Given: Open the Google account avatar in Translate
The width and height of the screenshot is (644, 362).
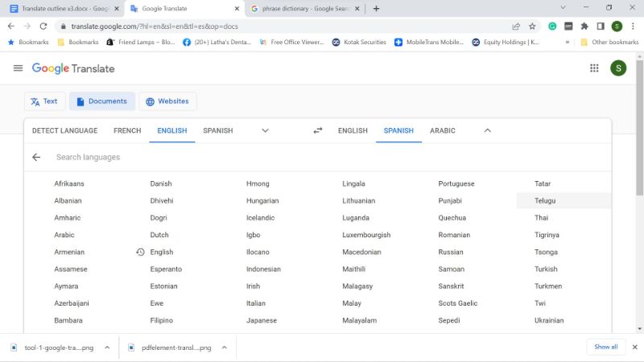Looking at the screenshot, I should (618, 68).
